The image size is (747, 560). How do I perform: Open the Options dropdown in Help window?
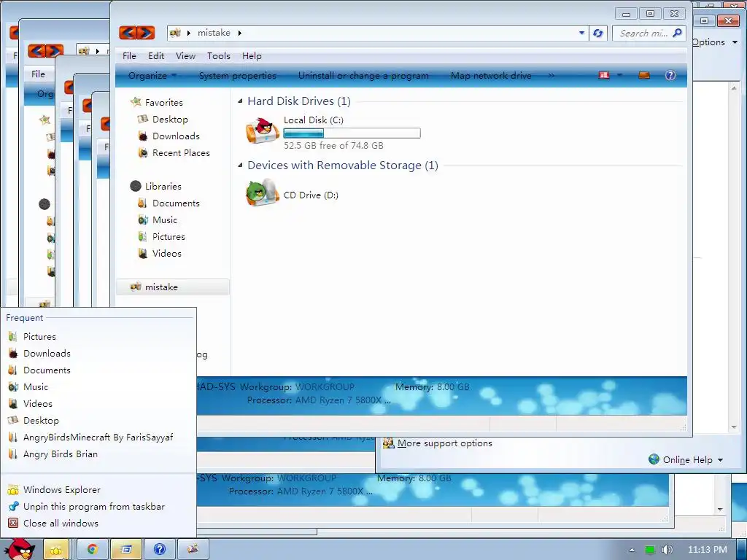715,42
